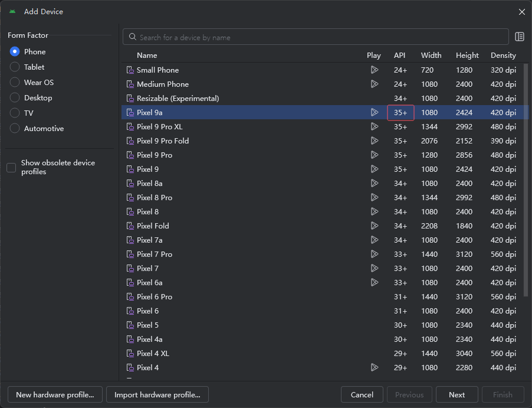Click the Play Store icon for Pixel 8a
532x408 pixels.
click(x=375, y=184)
